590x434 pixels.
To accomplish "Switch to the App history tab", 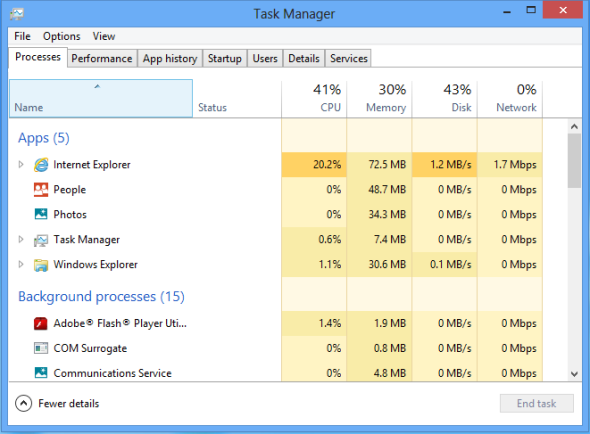I will pos(170,59).
